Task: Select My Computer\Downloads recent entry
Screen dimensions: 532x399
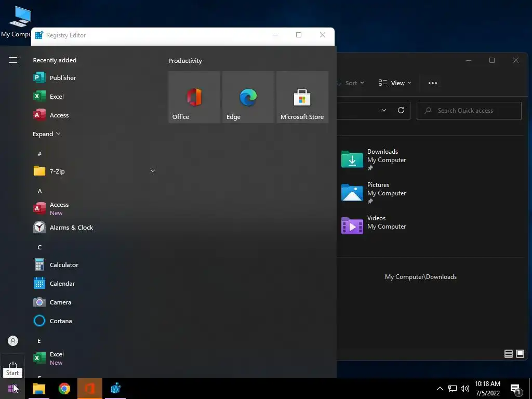Action: (421, 277)
